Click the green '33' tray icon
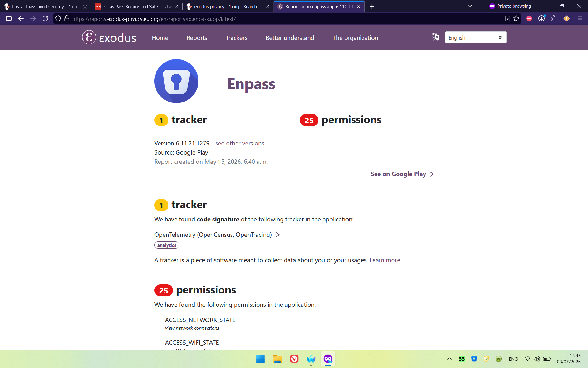The width and height of the screenshot is (588, 368). tap(462, 359)
